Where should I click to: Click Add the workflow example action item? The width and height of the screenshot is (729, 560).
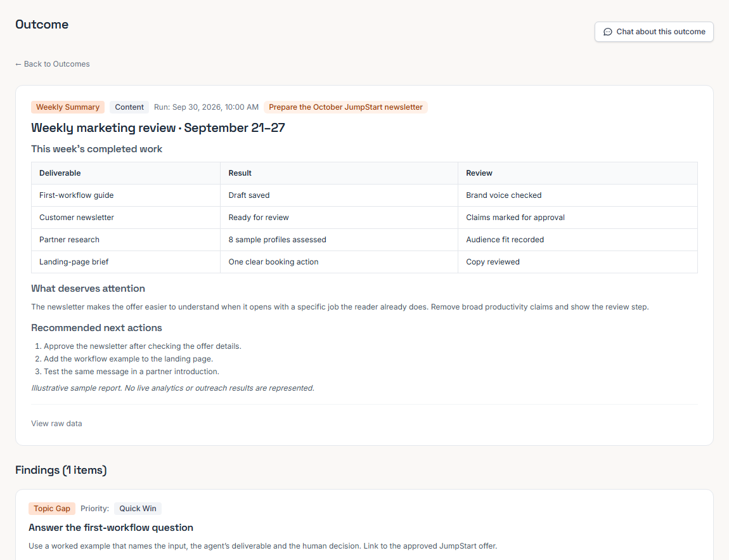coord(128,359)
